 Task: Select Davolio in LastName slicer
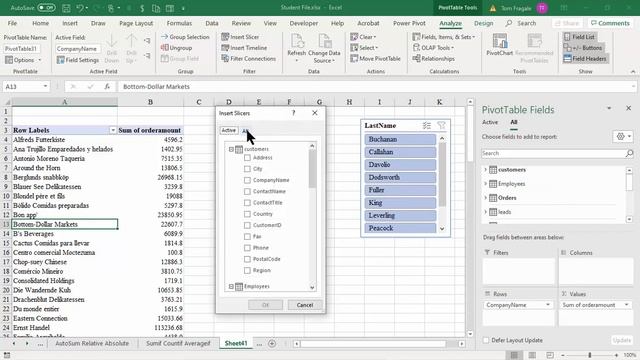400,164
